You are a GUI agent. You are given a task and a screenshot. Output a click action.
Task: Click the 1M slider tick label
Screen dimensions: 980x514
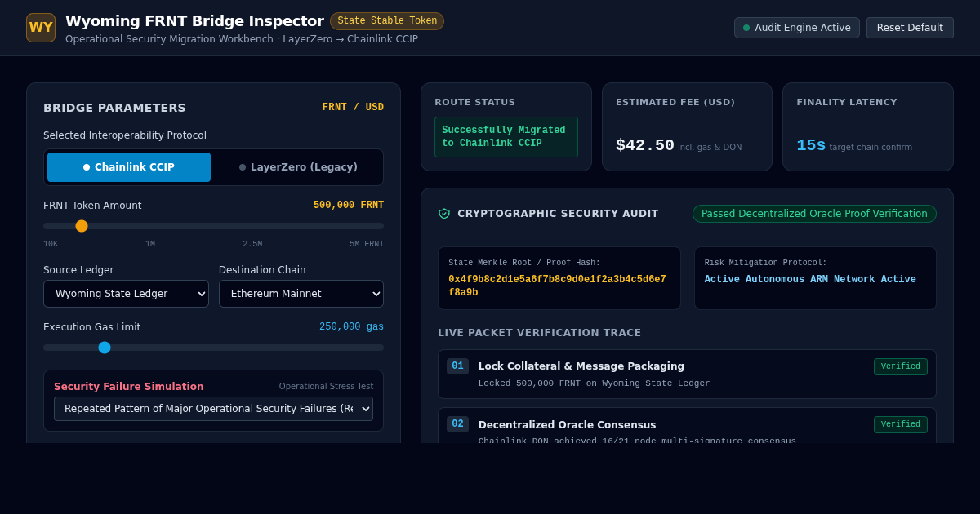[x=150, y=244]
